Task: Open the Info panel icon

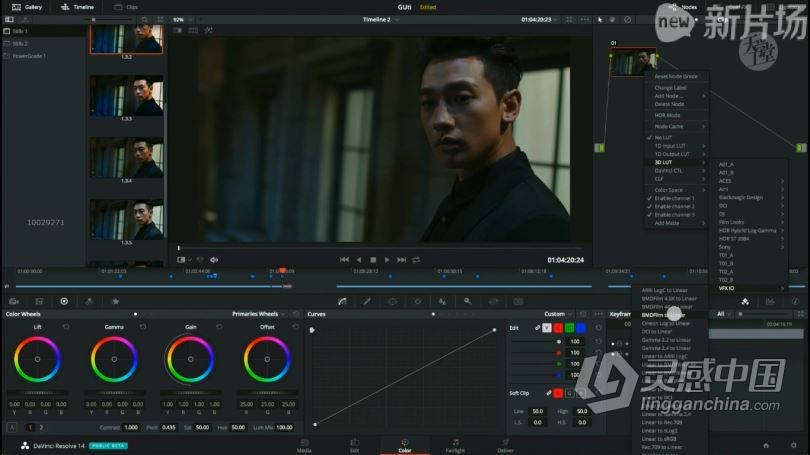Action: click(x=796, y=302)
